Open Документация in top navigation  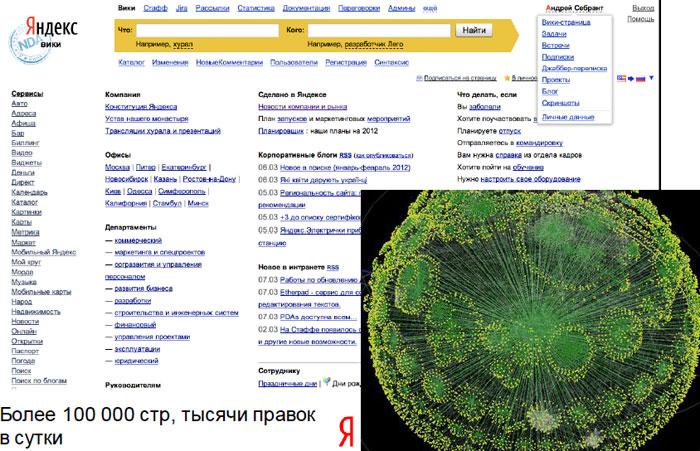pos(307,8)
